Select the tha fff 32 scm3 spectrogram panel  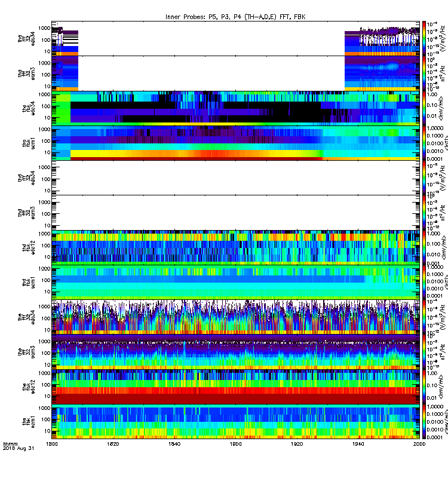click(235, 73)
